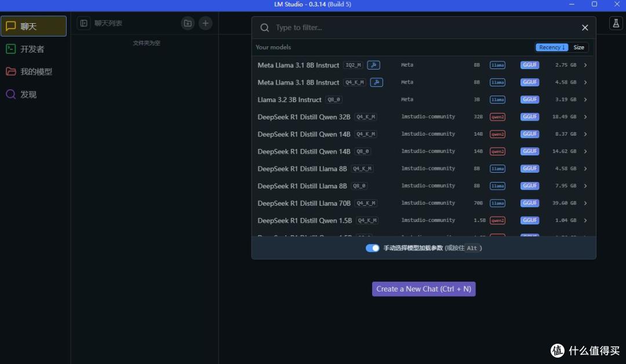Click the search magnifier icon in filter
The width and height of the screenshot is (626, 364).
click(264, 28)
